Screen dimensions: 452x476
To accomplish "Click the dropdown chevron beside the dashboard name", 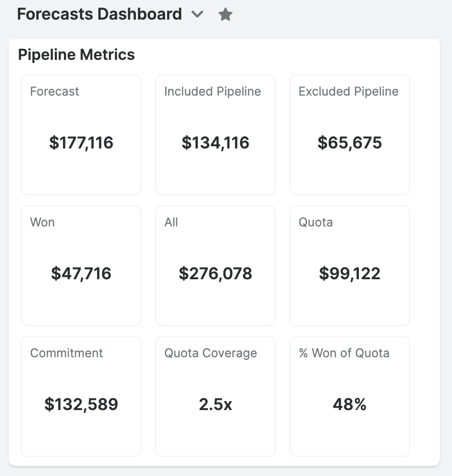I will pyautogui.click(x=197, y=15).
